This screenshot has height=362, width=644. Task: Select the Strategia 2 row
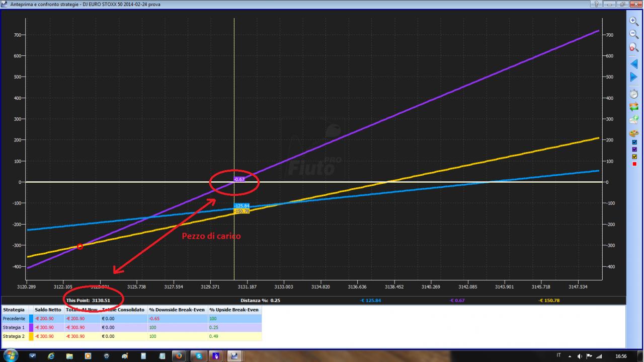click(x=132, y=336)
